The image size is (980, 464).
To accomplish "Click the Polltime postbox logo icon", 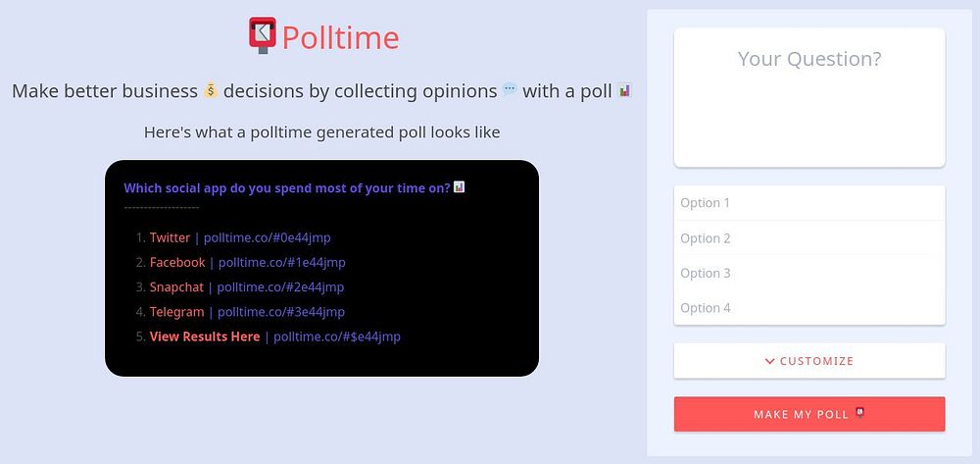I will (262, 36).
